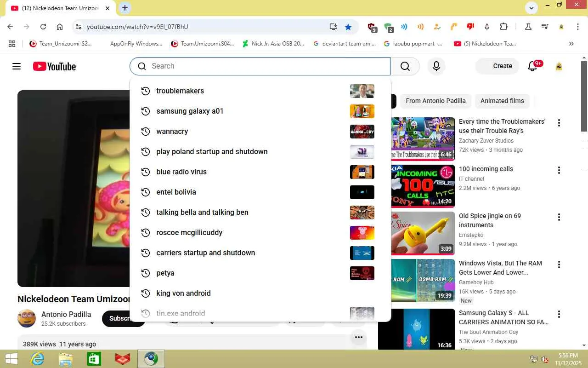Open more actions for the playing video
The height and width of the screenshot is (368, 588).
coord(359,338)
